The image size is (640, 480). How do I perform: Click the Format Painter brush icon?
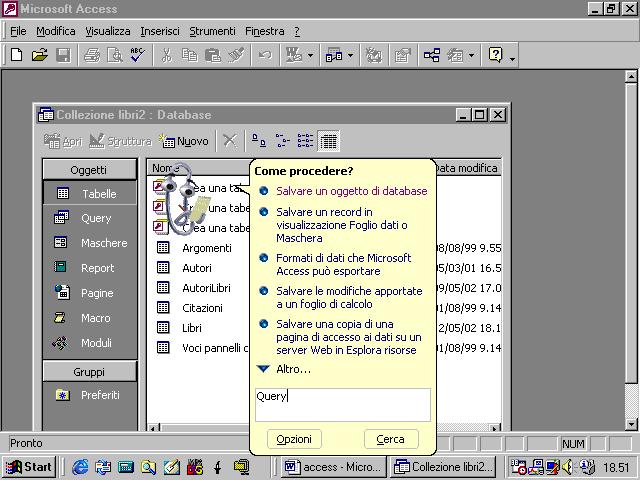(x=236, y=55)
